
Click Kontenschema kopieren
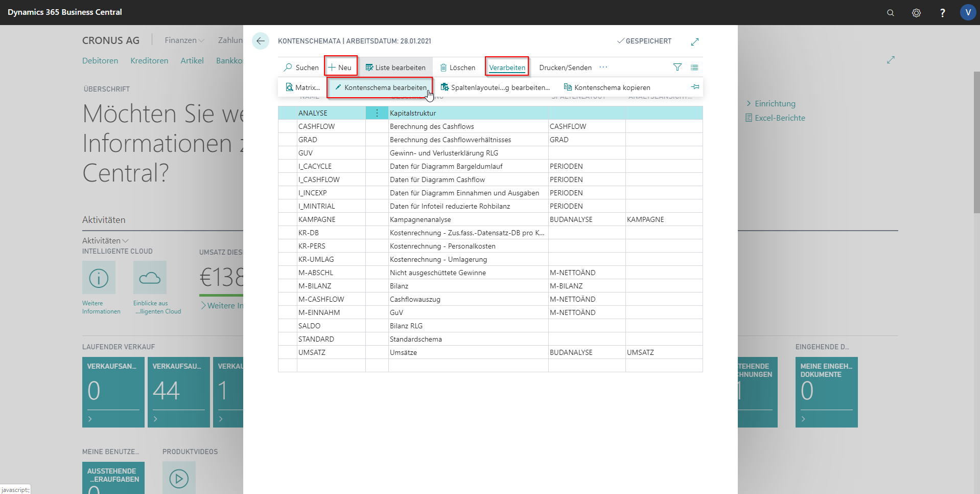607,87
